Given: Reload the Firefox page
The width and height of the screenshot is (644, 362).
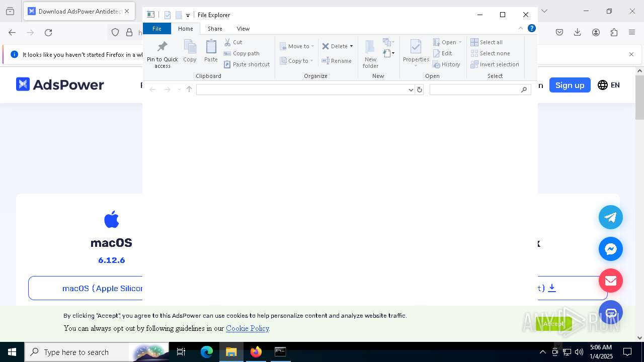Looking at the screenshot, I should pos(48,33).
